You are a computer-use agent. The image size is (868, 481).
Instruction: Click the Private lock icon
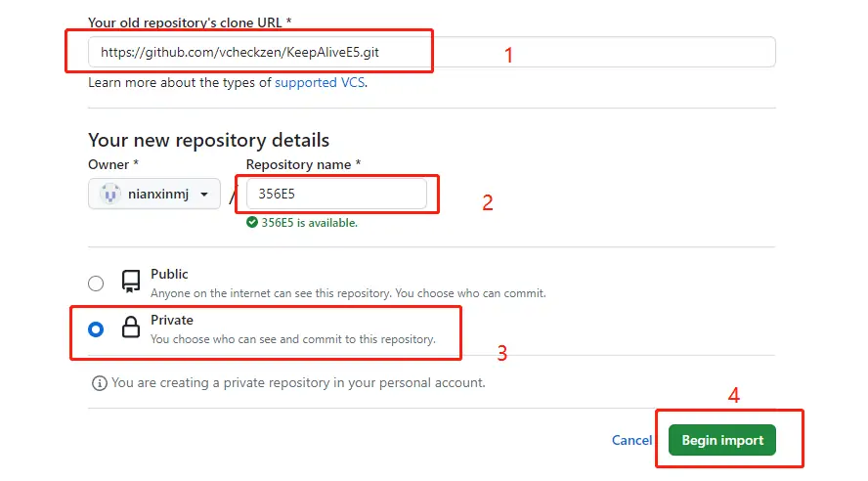pos(130,328)
